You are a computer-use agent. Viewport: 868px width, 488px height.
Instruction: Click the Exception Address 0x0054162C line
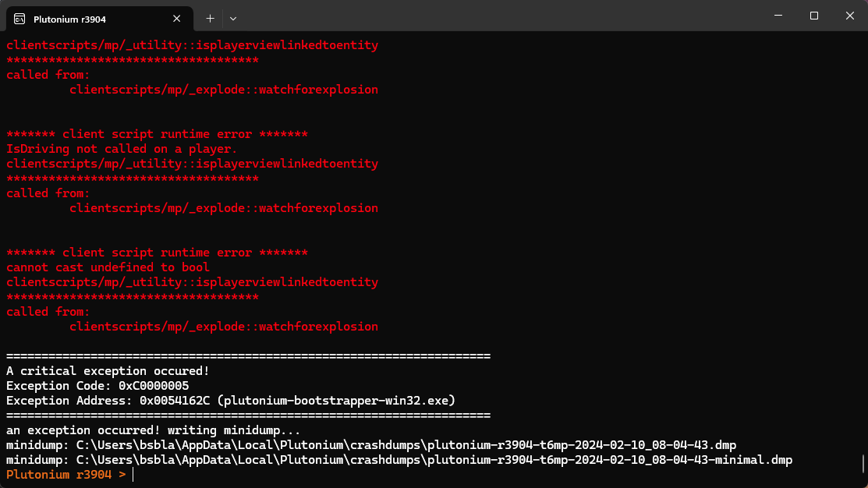[230, 401]
